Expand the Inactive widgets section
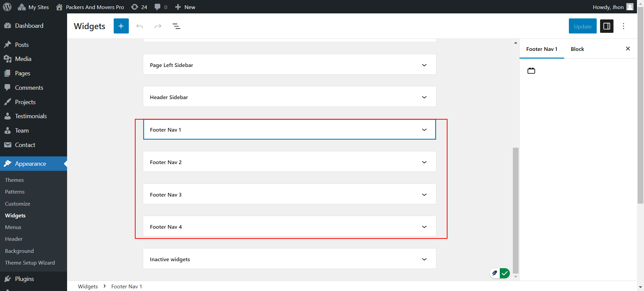The image size is (644, 291). point(424,259)
